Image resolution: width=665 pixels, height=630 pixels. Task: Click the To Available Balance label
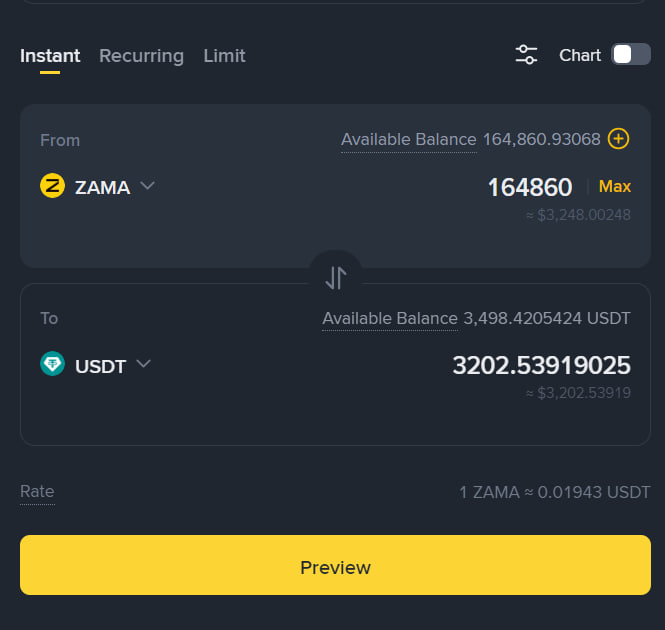(390, 318)
